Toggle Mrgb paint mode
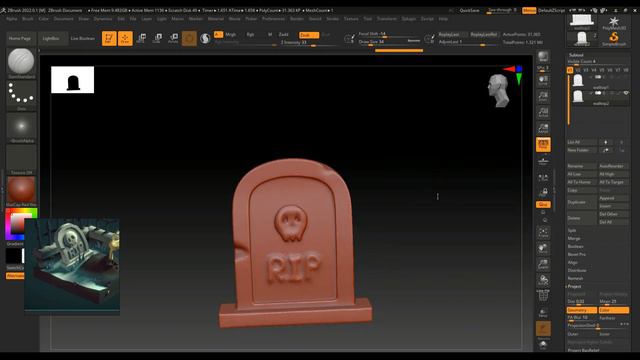This screenshot has height=360, width=640. tap(231, 35)
